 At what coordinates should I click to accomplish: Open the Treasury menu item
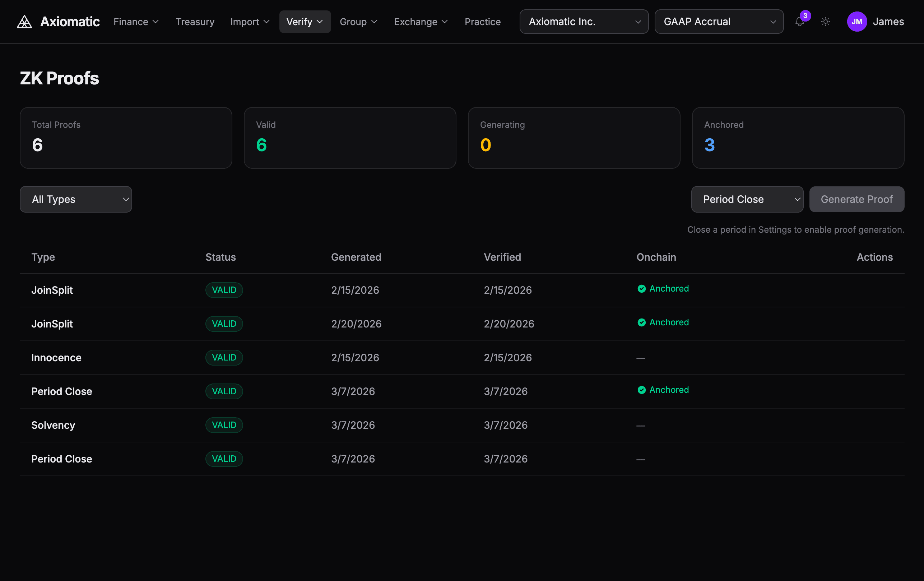(x=195, y=22)
